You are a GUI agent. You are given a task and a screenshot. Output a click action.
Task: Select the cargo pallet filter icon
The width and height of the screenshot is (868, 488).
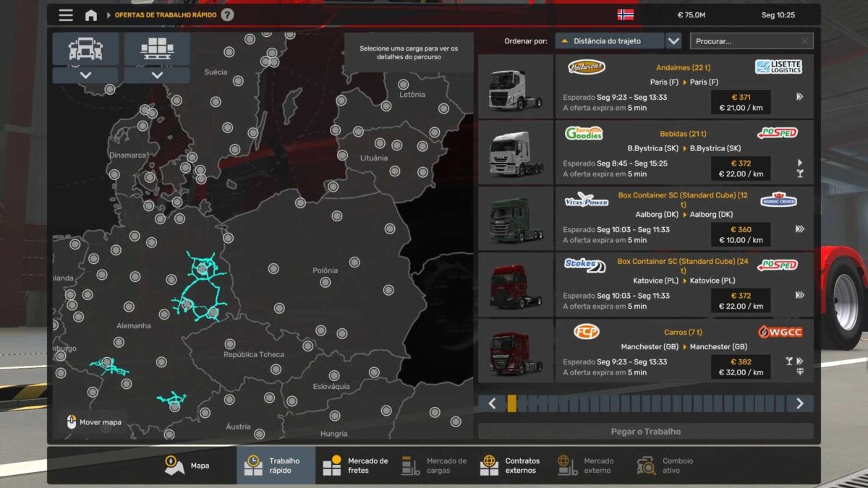[x=157, y=49]
